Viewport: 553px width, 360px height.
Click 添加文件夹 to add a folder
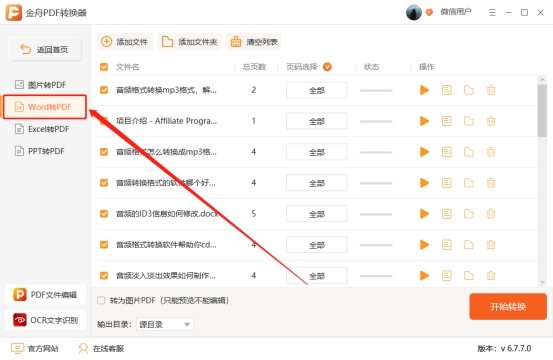189,42
